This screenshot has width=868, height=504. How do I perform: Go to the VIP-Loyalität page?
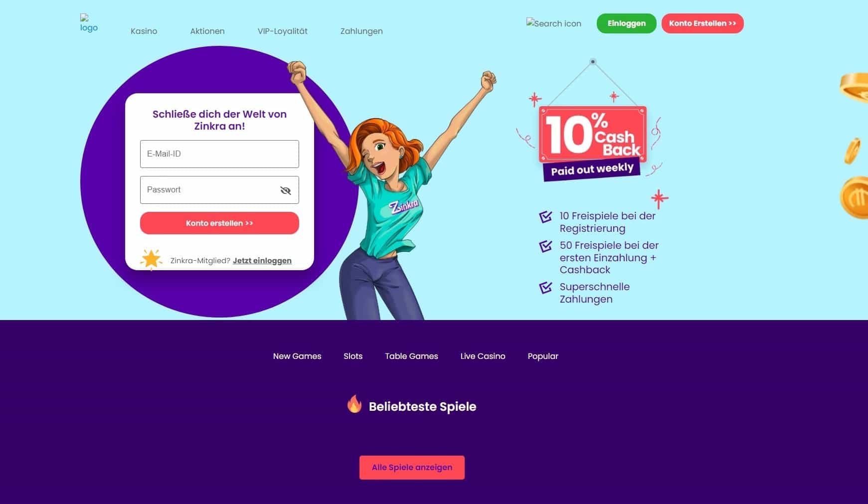283,31
